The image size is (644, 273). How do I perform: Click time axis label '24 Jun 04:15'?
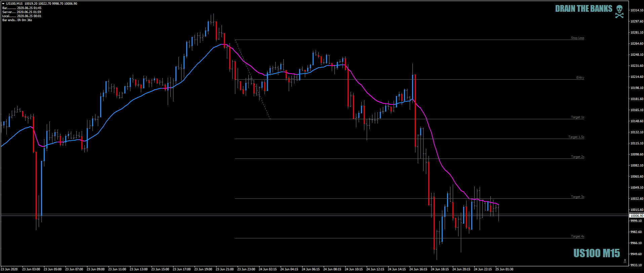[289, 269]
